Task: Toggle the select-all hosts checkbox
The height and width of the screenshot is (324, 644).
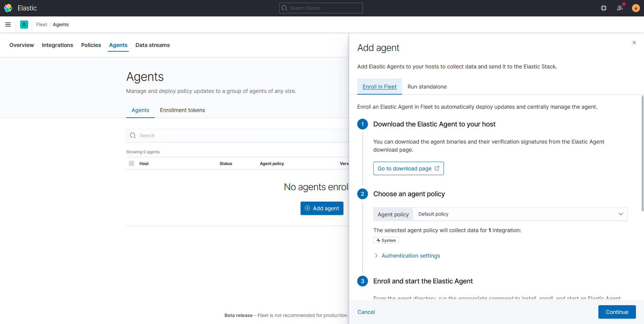Action: [x=131, y=163]
